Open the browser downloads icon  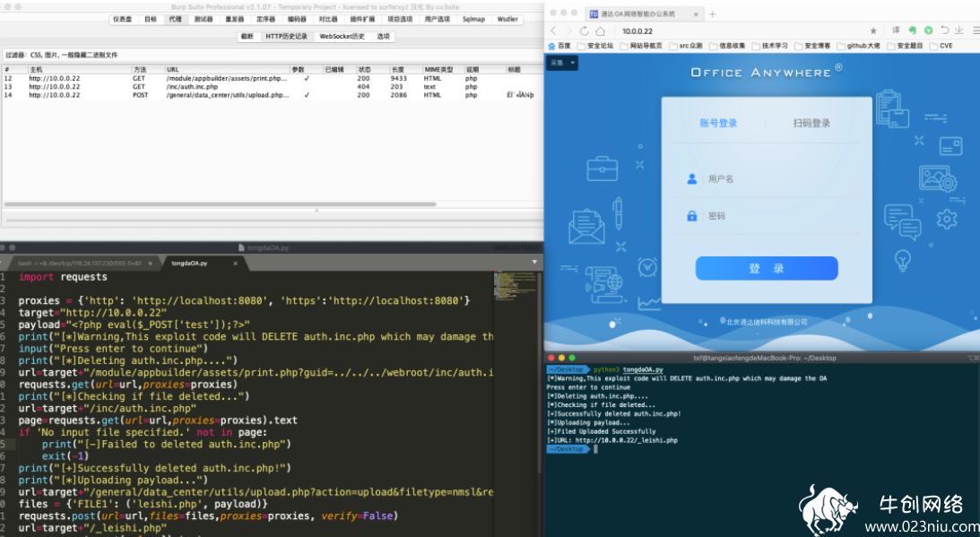click(x=958, y=30)
